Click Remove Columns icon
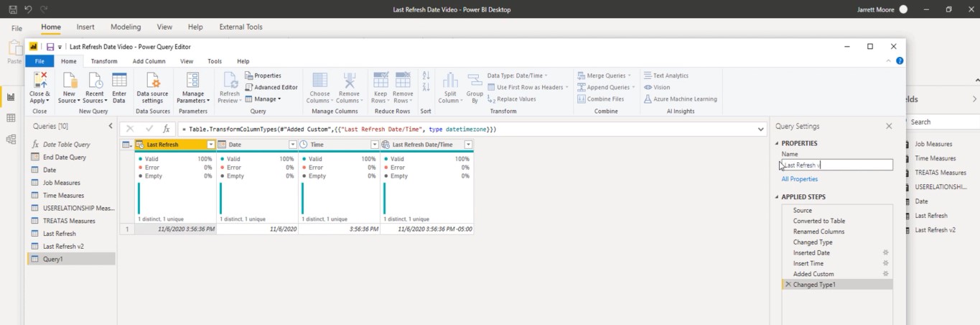The width and height of the screenshot is (980, 325). (349, 81)
